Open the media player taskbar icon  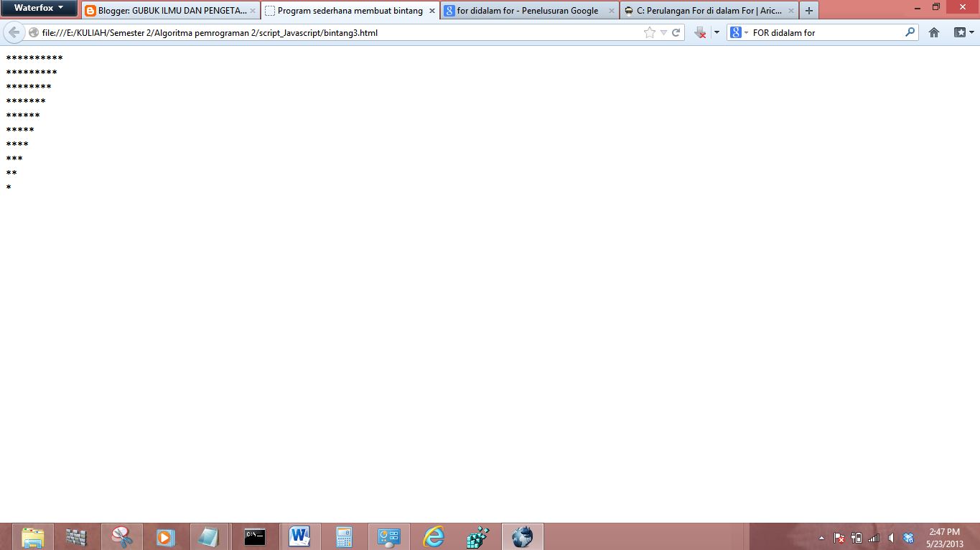pyautogui.click(x=166, y=536)
